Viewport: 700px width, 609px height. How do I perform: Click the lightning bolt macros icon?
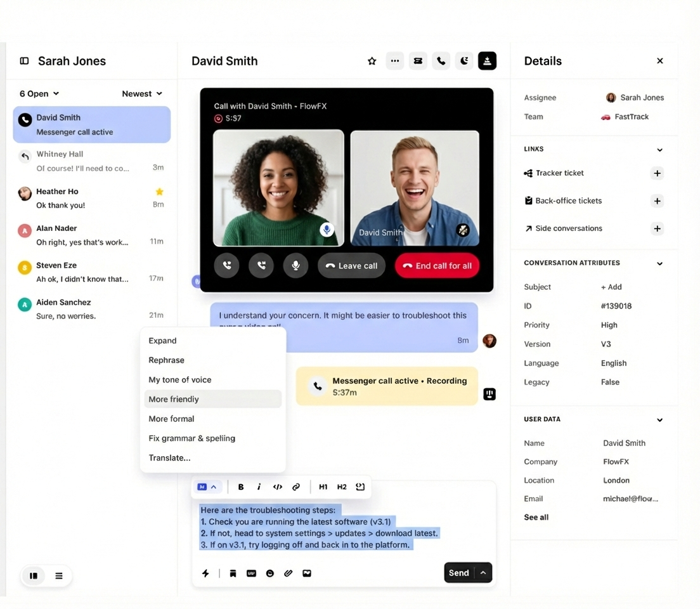click(205, 573)
